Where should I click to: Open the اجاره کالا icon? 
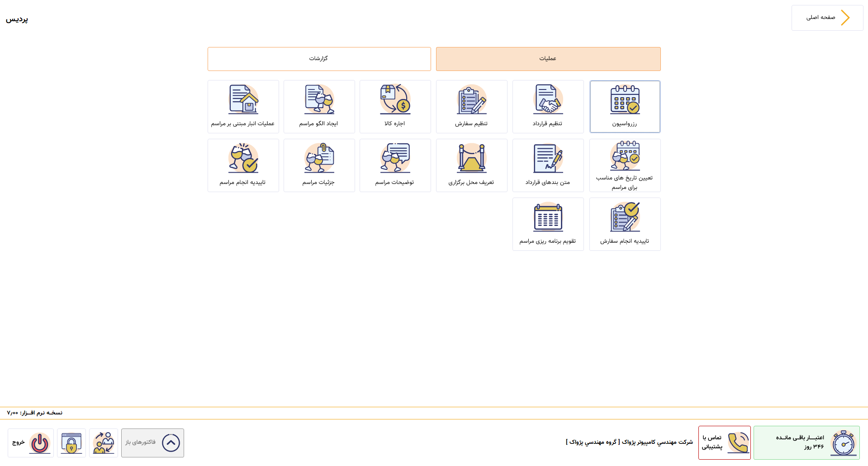point(395,100)
